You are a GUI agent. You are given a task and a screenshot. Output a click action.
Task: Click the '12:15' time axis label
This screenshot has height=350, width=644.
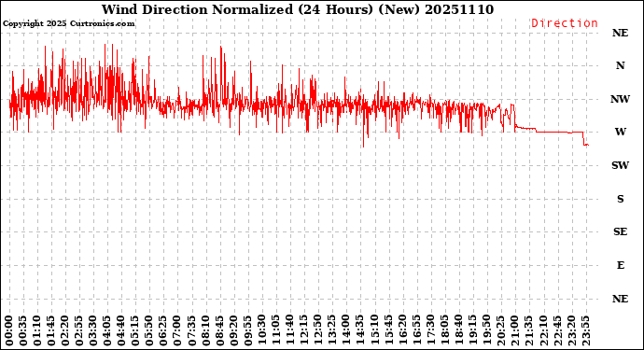click(x=303, y=330)
